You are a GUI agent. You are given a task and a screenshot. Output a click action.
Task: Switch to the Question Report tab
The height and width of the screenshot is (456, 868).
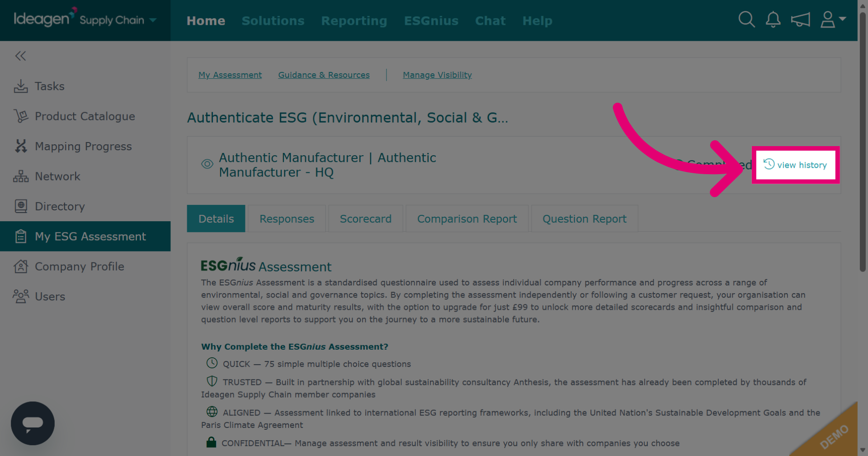[585, 218]
